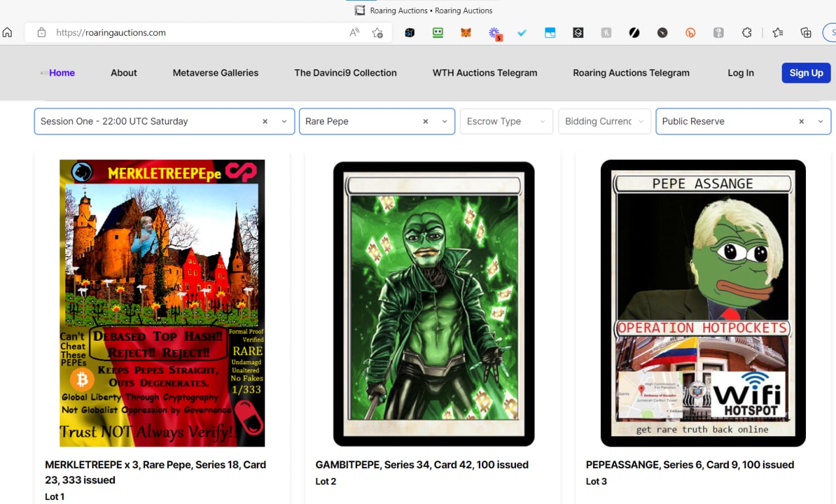Open the browser Favorites list icon

click(x=777, y=33)
